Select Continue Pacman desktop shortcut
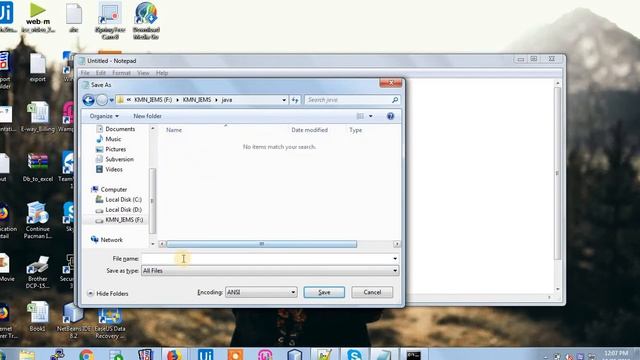The width and height of the screenshot is (640, 360). 38,220
